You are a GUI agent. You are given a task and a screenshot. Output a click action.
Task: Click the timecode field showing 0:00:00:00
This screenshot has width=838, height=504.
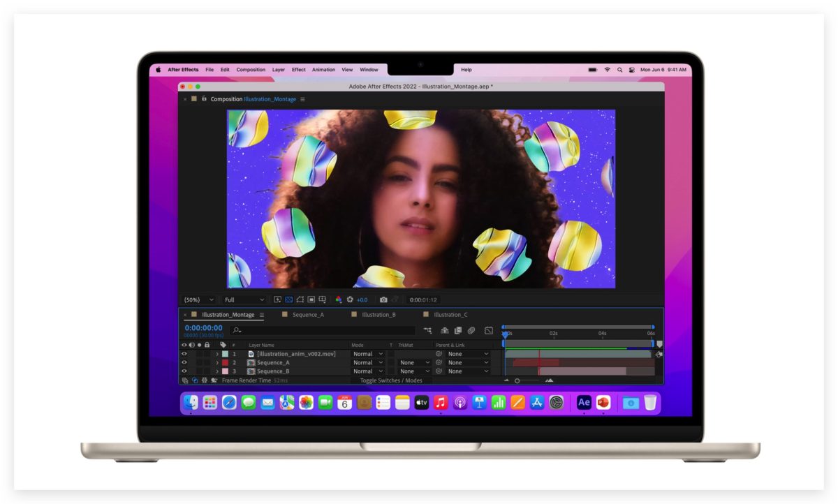(x=203, y=327)
